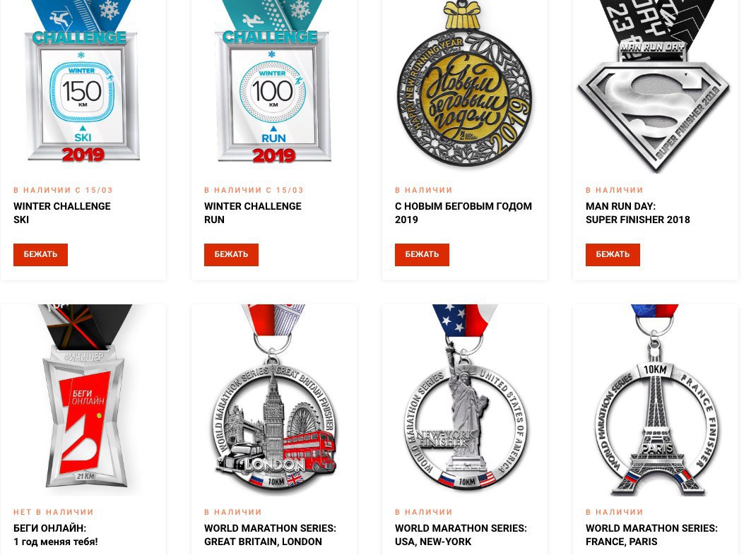This screenshot has height=555, width=756.
Task: Open С НОВЫМ БЕГОВЫМ ГОДОМ 2019 title
Action: (x=463, y=213)
